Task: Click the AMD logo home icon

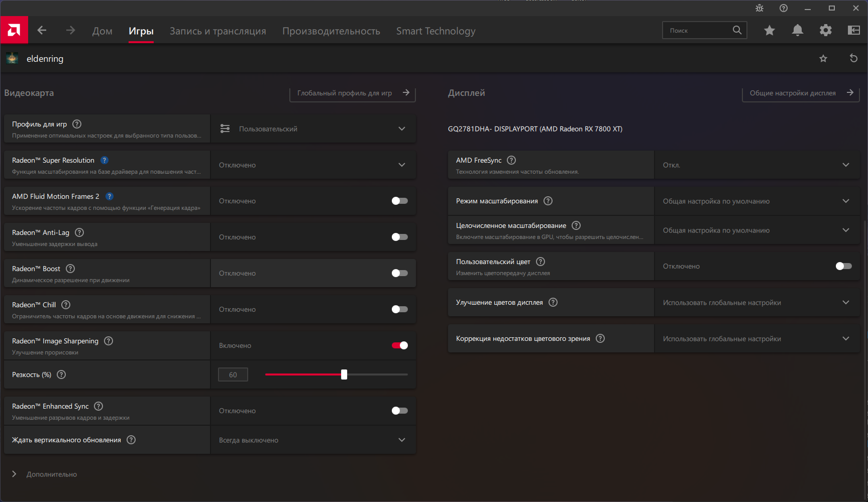Action: coord(14,30)
